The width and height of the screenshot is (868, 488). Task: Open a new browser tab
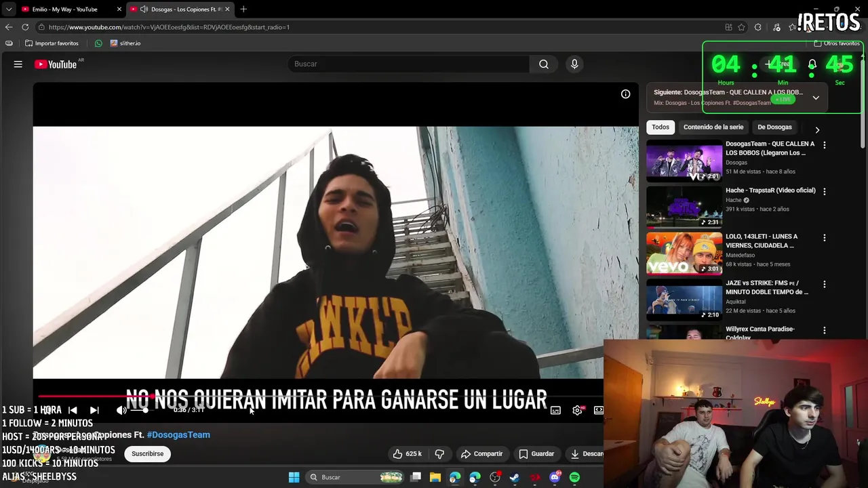[x=243, y=9]
